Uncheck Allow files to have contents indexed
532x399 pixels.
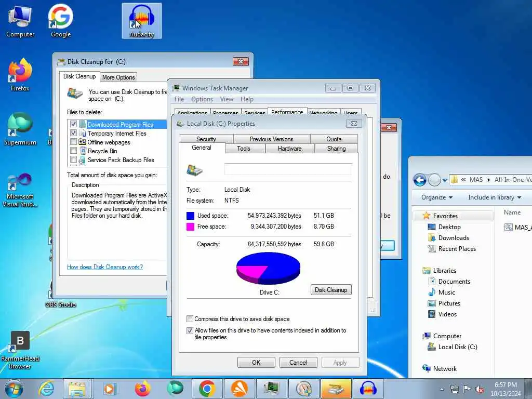(x=190, y=330)
